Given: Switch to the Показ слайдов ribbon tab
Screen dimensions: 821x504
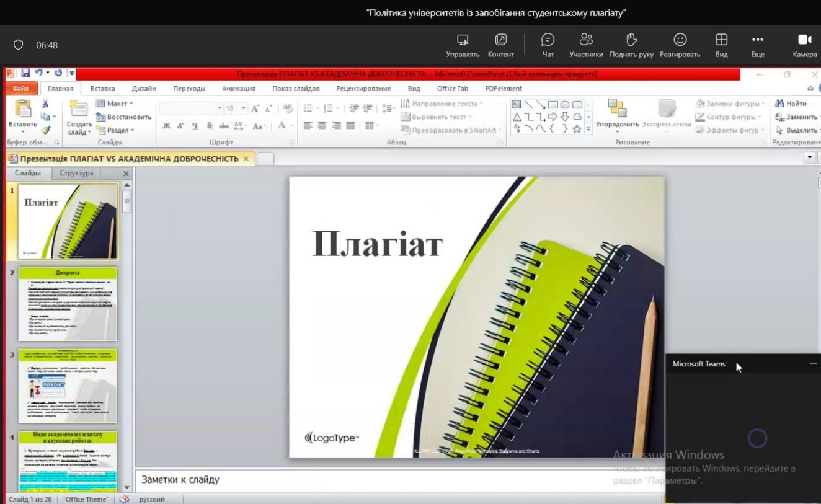Looking at the screenshot, I should pyautogui.click(x=296, y=89).
